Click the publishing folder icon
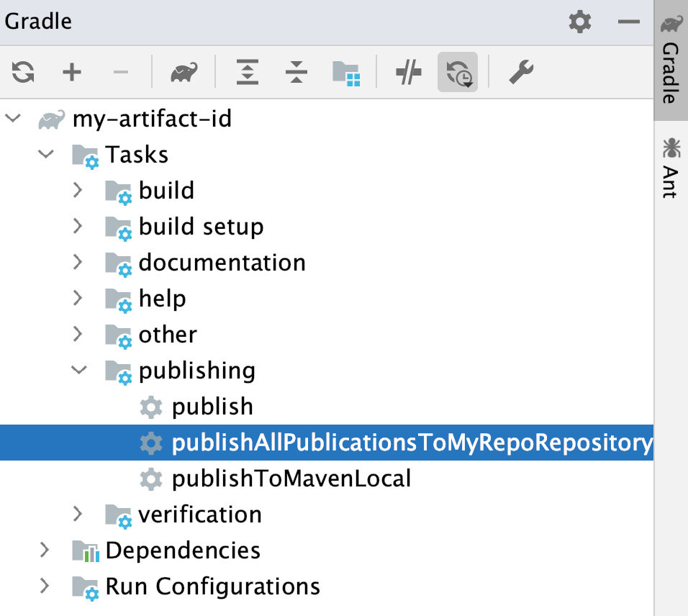This screenshot has height=616, width=688. 119,373
